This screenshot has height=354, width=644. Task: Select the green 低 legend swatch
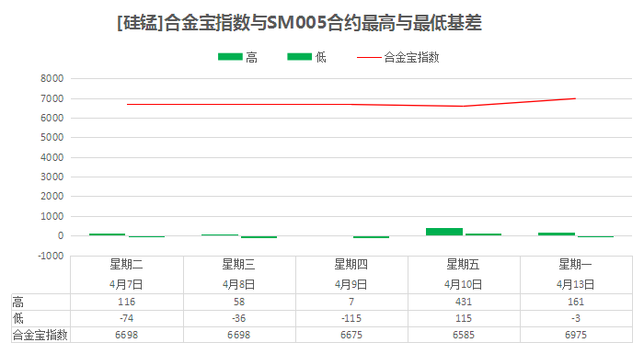299,57
